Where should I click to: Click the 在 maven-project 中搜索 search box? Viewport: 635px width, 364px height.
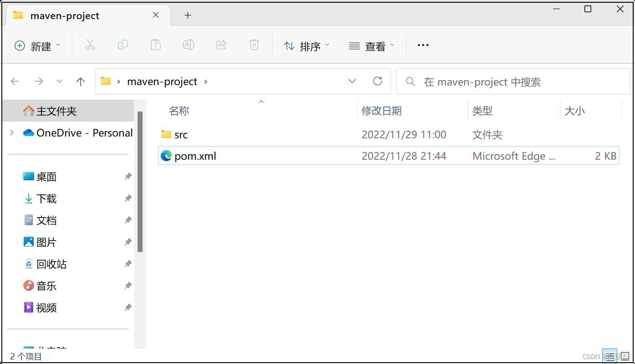(513, 81)
